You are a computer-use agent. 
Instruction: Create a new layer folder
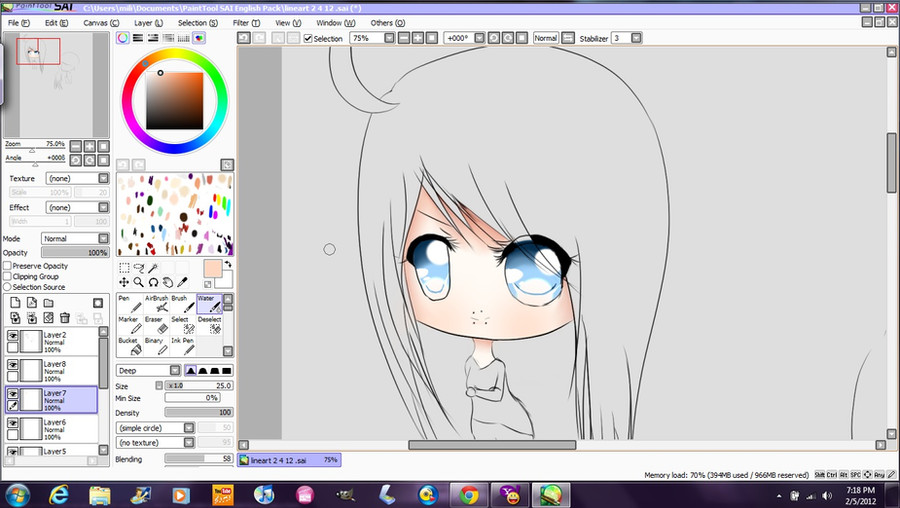[49, 303]
